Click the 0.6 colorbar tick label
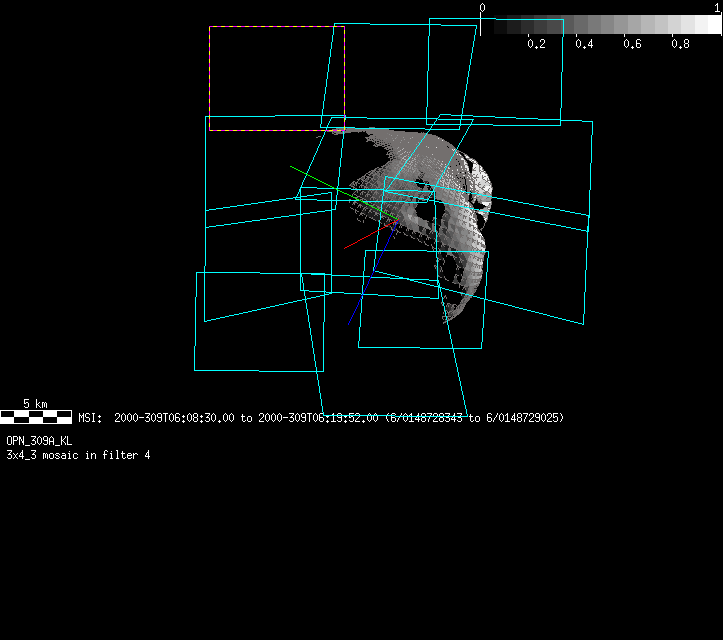 point(632,45)
